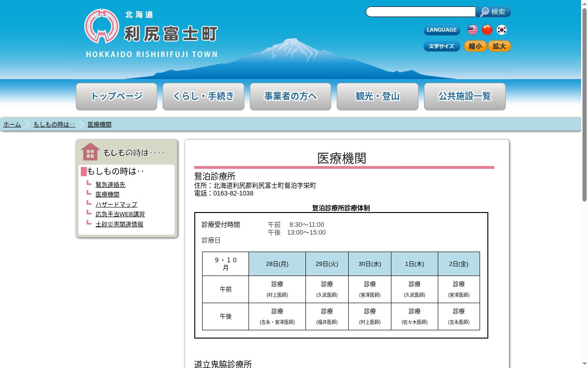Click the house icon in sidebar header
Image resolution: width=588 pixels, height=368 pixels.
(x=90, y=152)
